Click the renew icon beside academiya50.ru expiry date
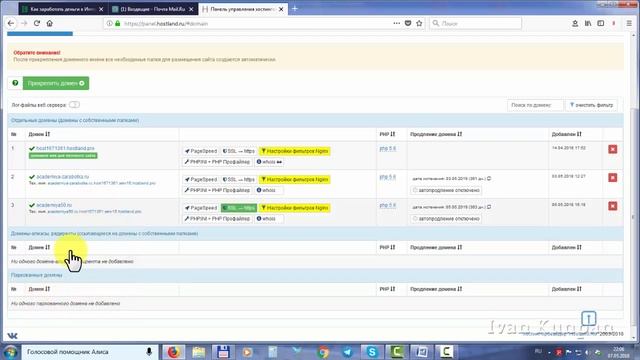Screen dimensions: 640x360 click(489, 207)
